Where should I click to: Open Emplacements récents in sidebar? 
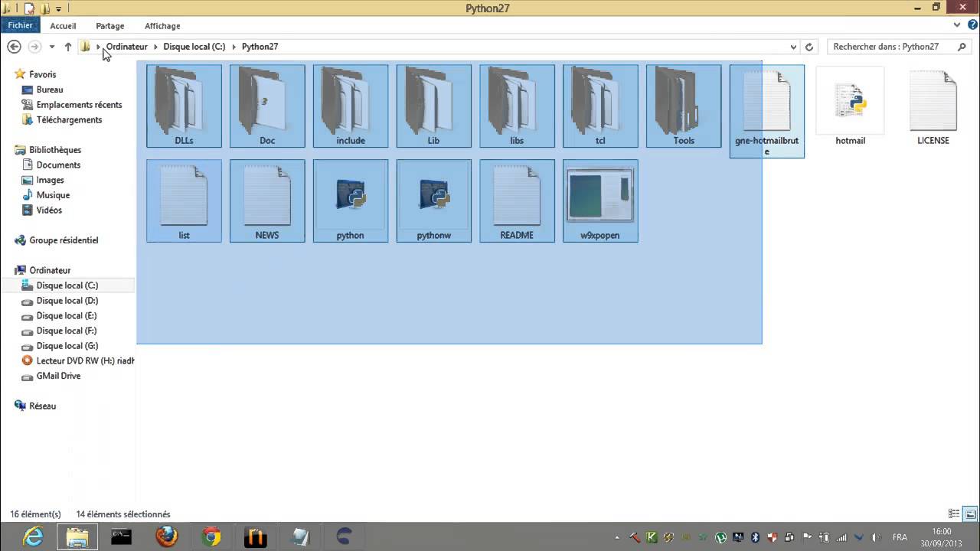79,105
